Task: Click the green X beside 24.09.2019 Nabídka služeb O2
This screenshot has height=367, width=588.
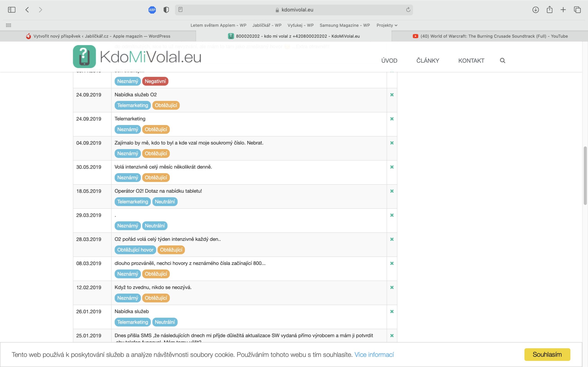Action: [392, 95]
